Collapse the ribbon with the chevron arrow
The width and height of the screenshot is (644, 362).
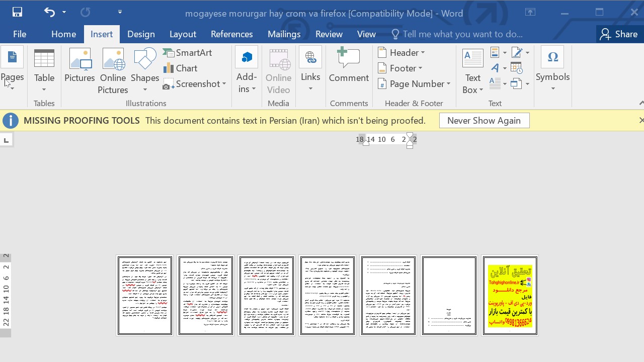pos(640,103)
